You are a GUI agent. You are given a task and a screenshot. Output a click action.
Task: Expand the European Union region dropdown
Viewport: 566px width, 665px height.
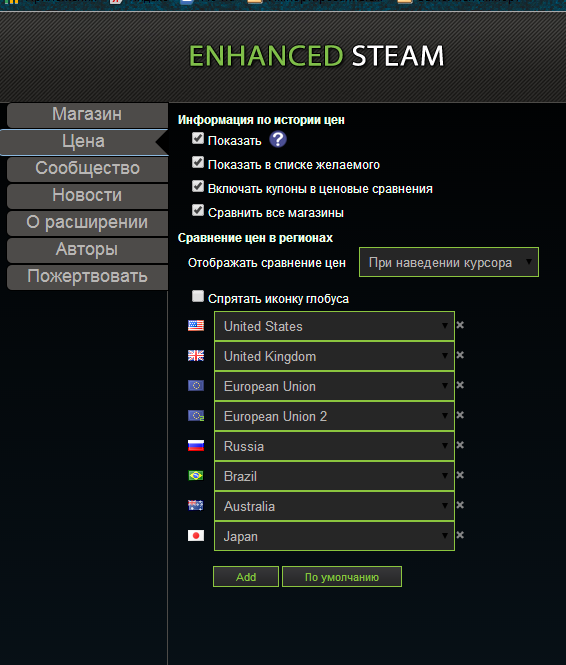[x=335, y=386]
